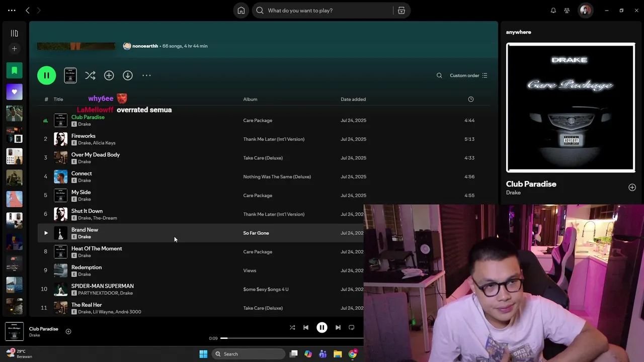Viewport: 644px width, 362px height.
Task: Open Microsoft Teams from taskbar
Action: (323, 354)
